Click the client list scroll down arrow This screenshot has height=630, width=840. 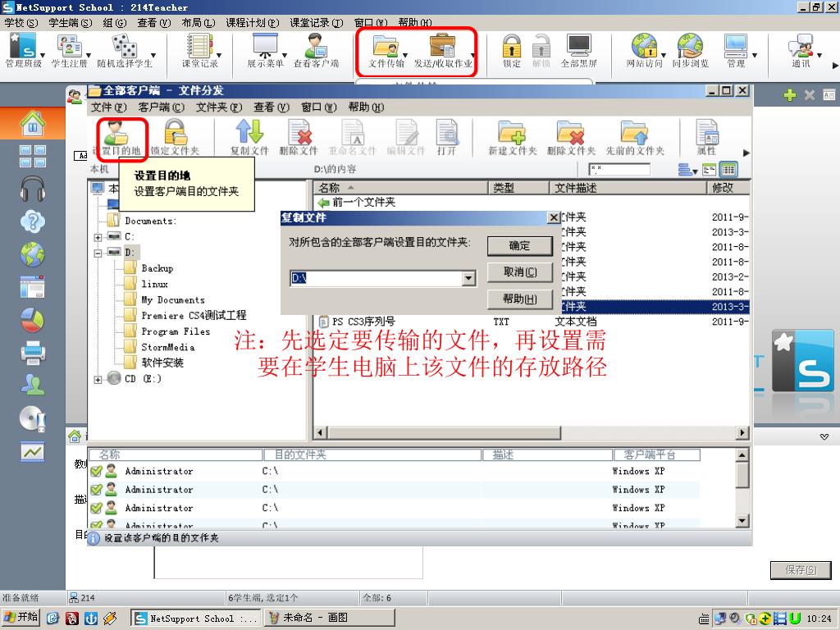pos(742,519)
